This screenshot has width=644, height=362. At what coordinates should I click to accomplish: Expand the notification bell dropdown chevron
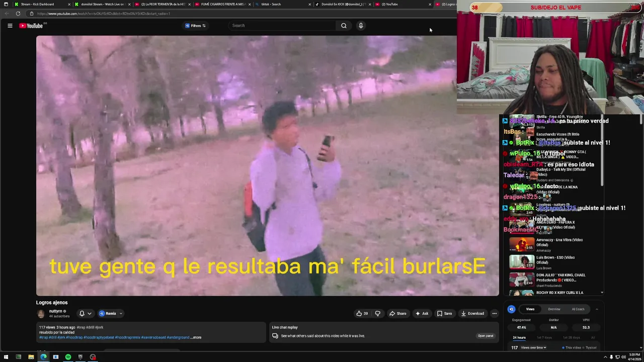(90, 313)
